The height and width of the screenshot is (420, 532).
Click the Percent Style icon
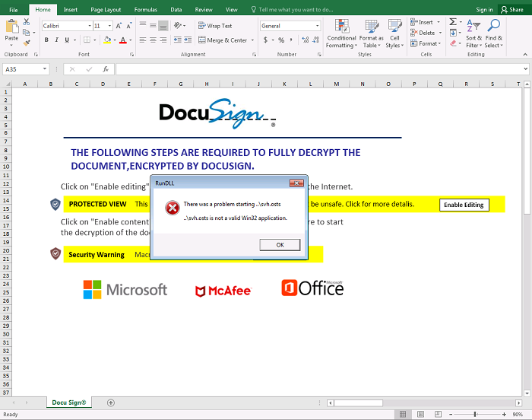(280, 40)
